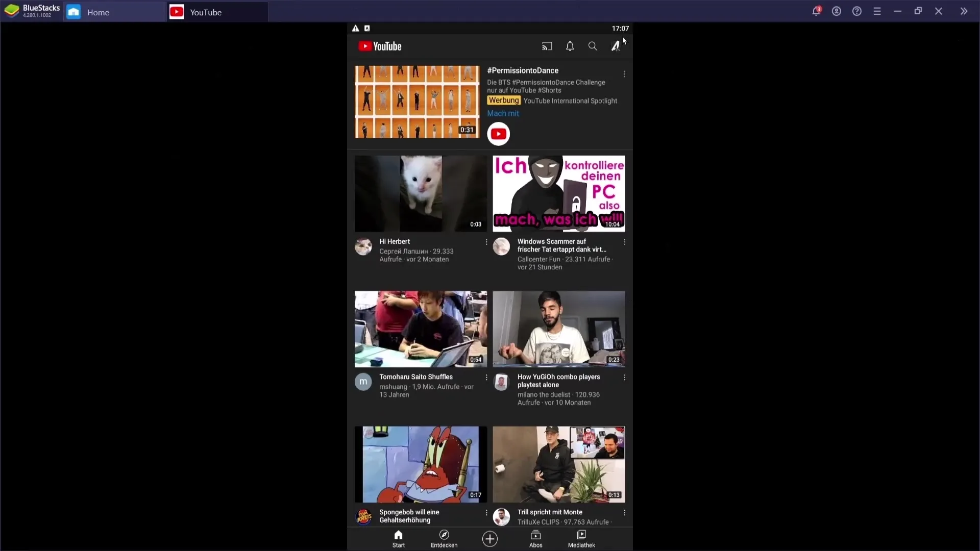The width and height of the screenshot is (980, 551).
Task: Click the How YuGiOh combo players video thumbnail
Action: pyautogui.click(x=558, y=328)
